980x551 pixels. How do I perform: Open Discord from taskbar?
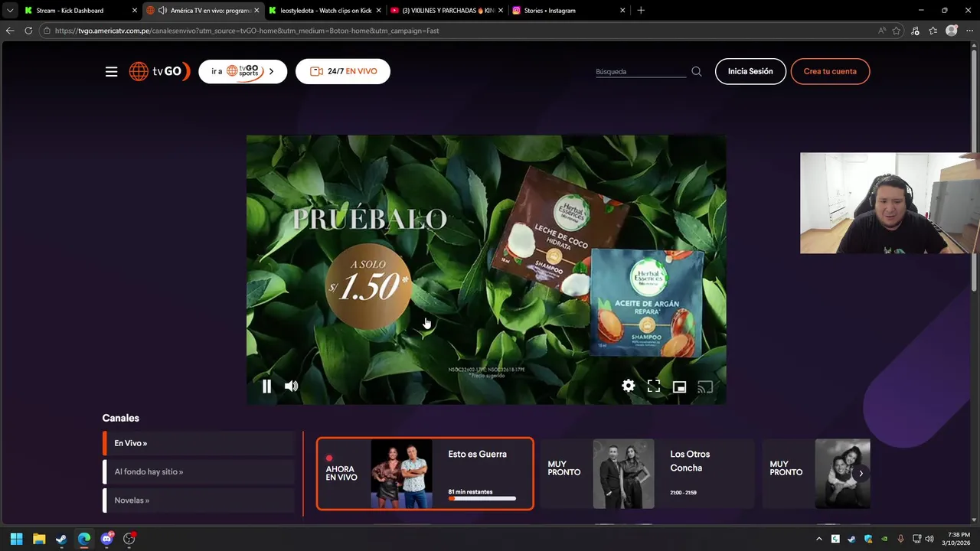106,539
